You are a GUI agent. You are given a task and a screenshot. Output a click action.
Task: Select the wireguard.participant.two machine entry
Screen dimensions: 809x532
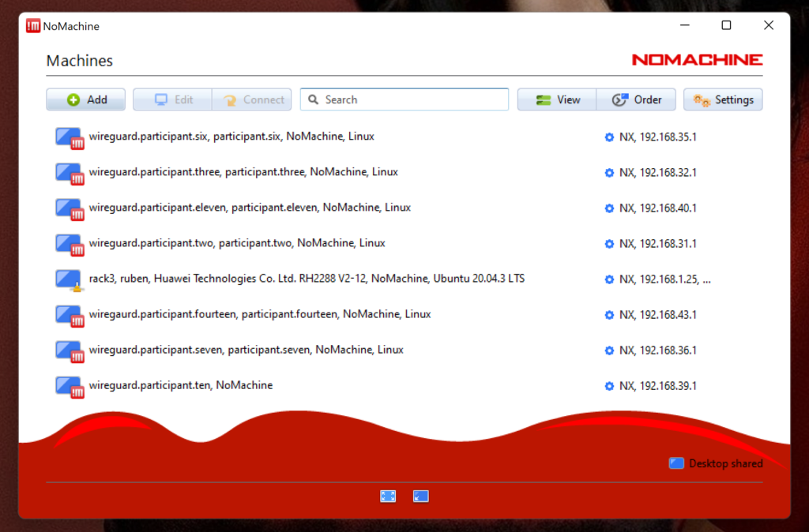click(237, 243)
